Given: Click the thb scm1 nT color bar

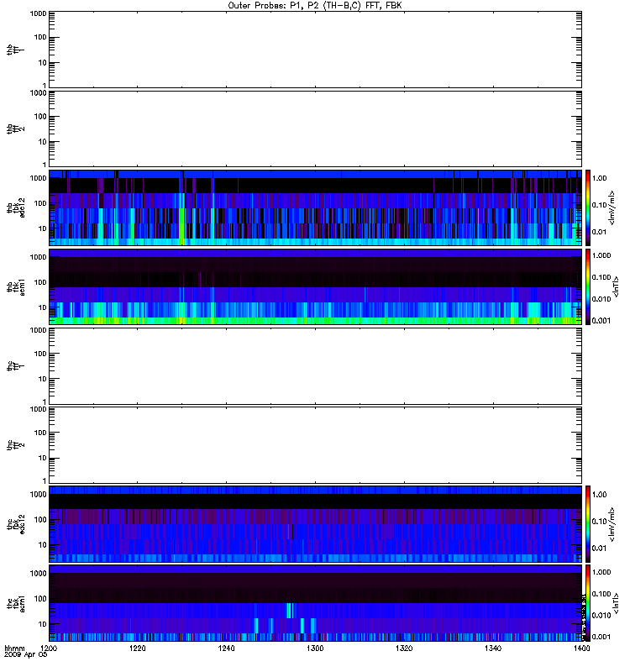Looking at the screenshot, I should tap(588, 286).
